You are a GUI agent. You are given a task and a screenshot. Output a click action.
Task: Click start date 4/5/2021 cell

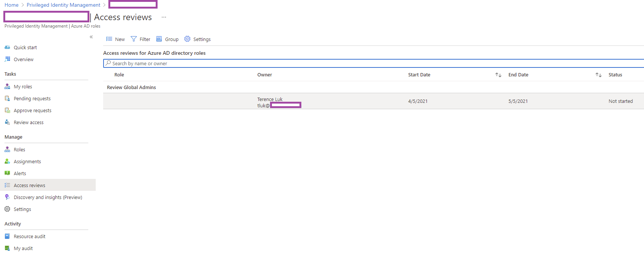point(418,101)
